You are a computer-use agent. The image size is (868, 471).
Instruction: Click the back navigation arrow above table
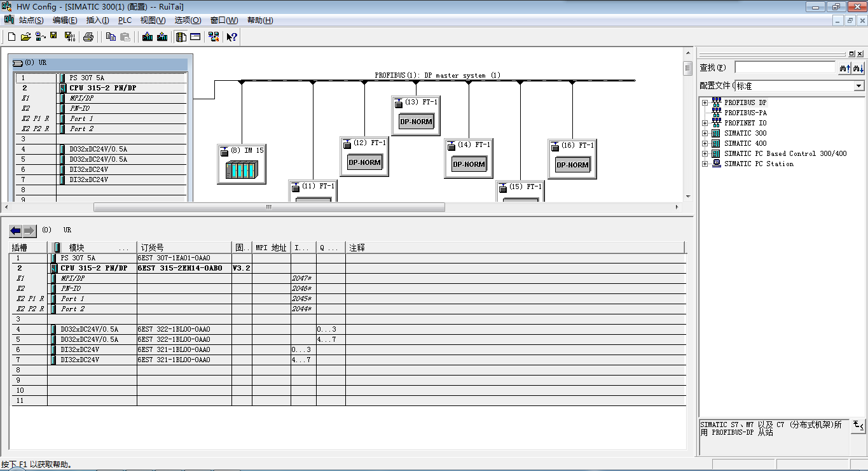16,230
